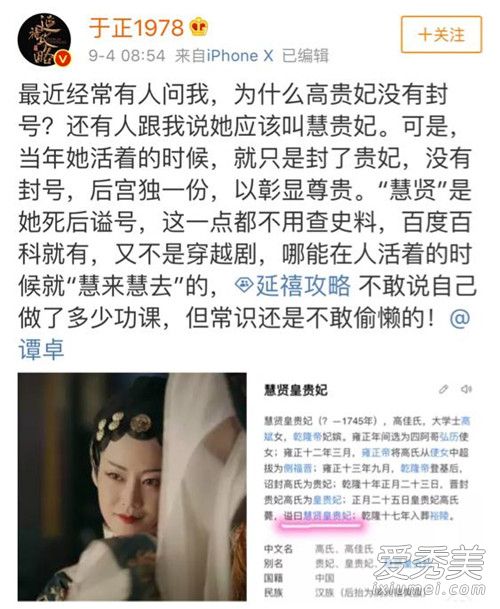The height and width of the screenshot is (609, 500).
Task: Tap the orange verified V badge
Action: tap(64, 59)
